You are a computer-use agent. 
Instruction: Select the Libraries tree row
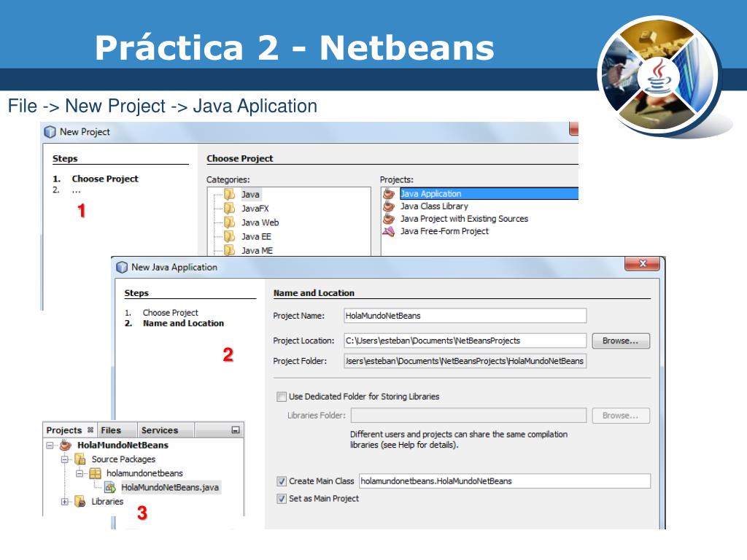coord(107,502)
